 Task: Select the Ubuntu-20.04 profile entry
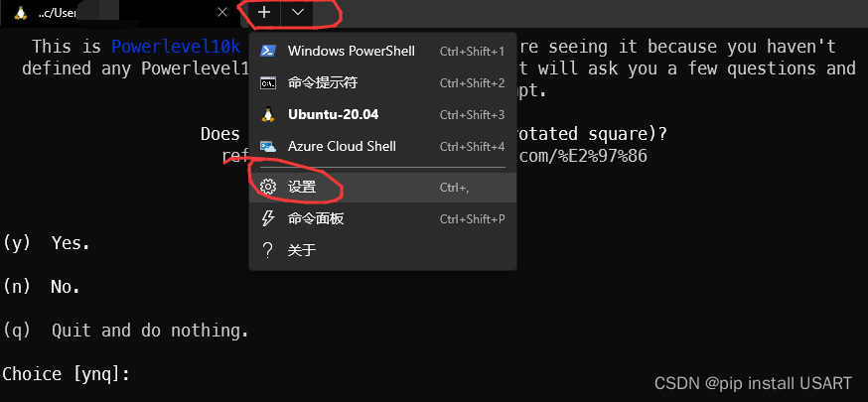pyautogui.click(x=335, y=114)
